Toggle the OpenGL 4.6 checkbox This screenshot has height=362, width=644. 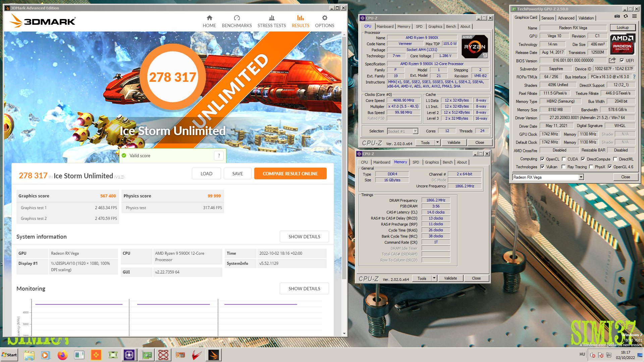coord(610,167)
